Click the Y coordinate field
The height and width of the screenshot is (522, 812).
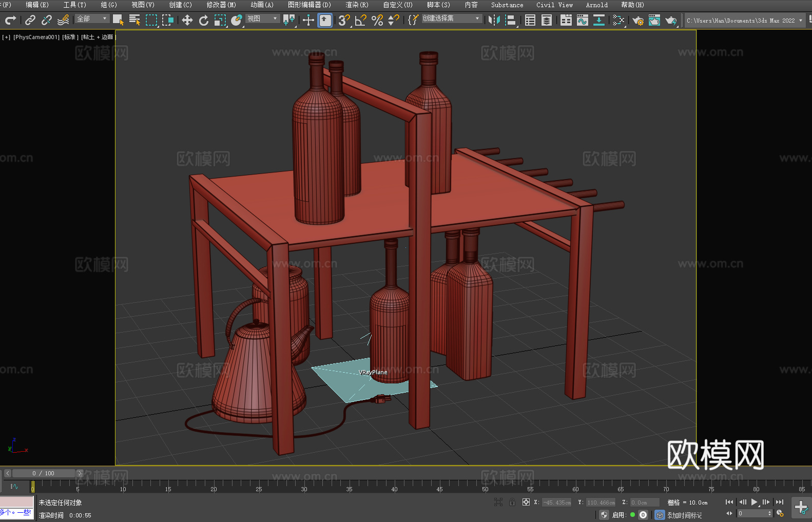pos(601,502)
